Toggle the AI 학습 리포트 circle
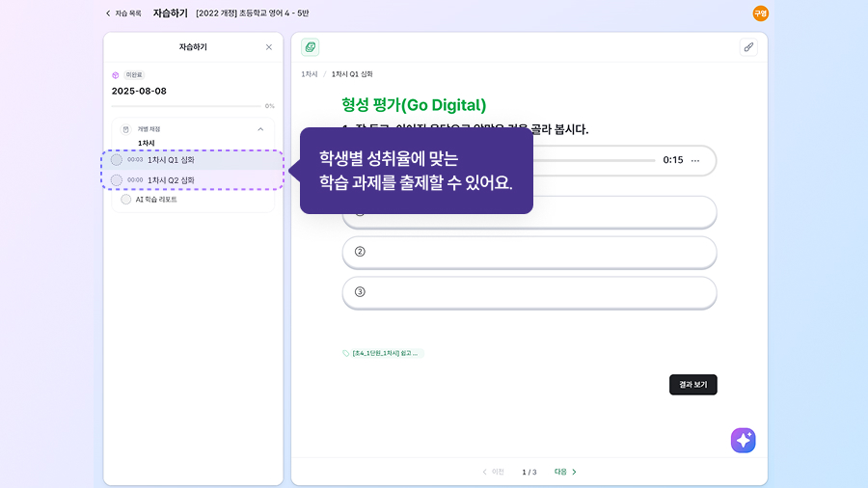 coord(126,200)
